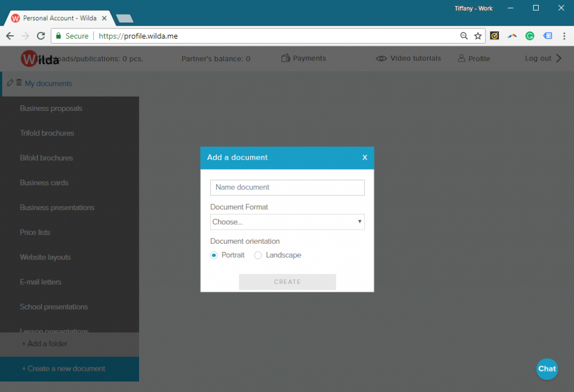Bookmark this page with the star icon
This screenshot has width=574, height=392.
pyautogui.click(x=478, y=35)
